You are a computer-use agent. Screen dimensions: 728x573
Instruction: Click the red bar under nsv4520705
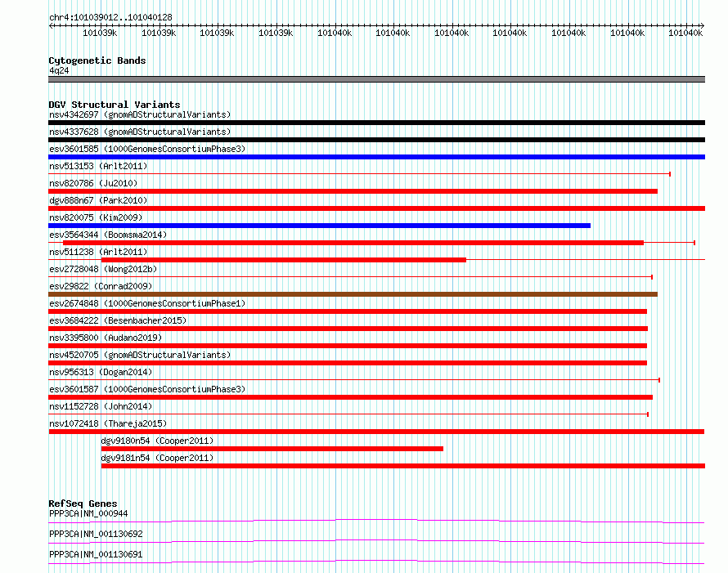click(x=348, y=363)
